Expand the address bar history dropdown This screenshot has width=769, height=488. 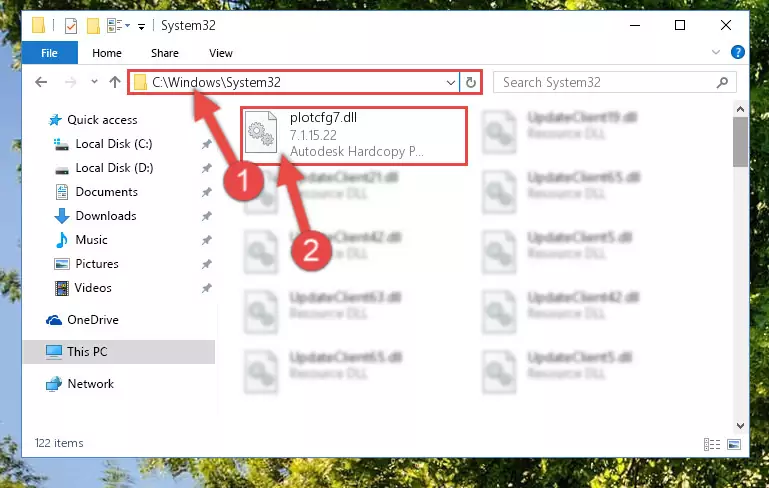click(x=451, y=82)
